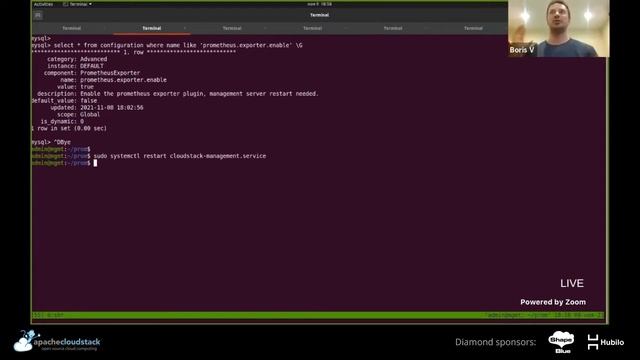Click the new tab button in terminal header

point(38,16)
